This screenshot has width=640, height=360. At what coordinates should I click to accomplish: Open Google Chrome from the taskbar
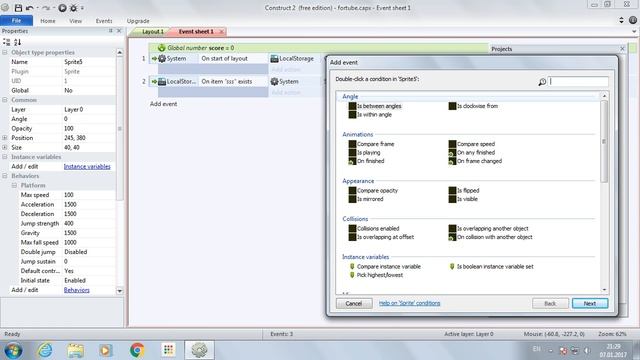[137, 350]
